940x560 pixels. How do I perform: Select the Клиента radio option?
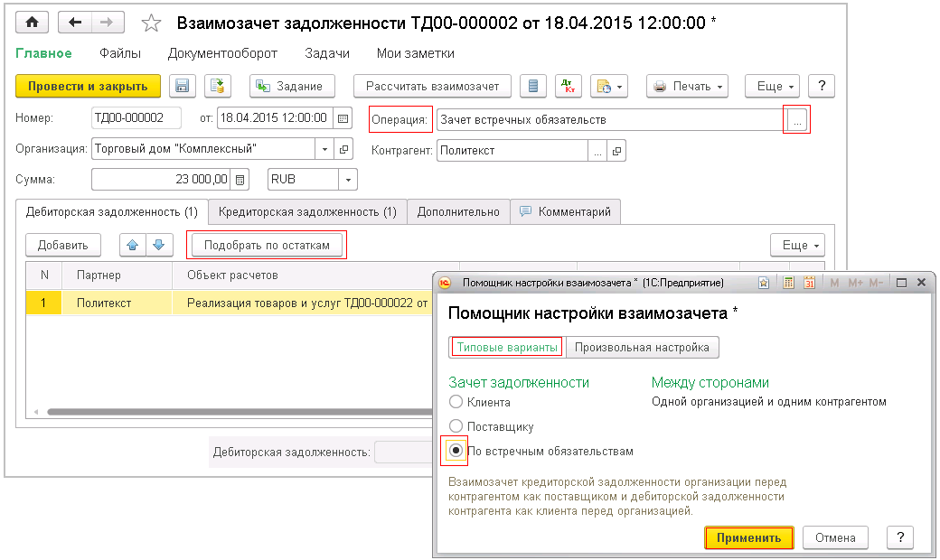[x=456, y=402]
